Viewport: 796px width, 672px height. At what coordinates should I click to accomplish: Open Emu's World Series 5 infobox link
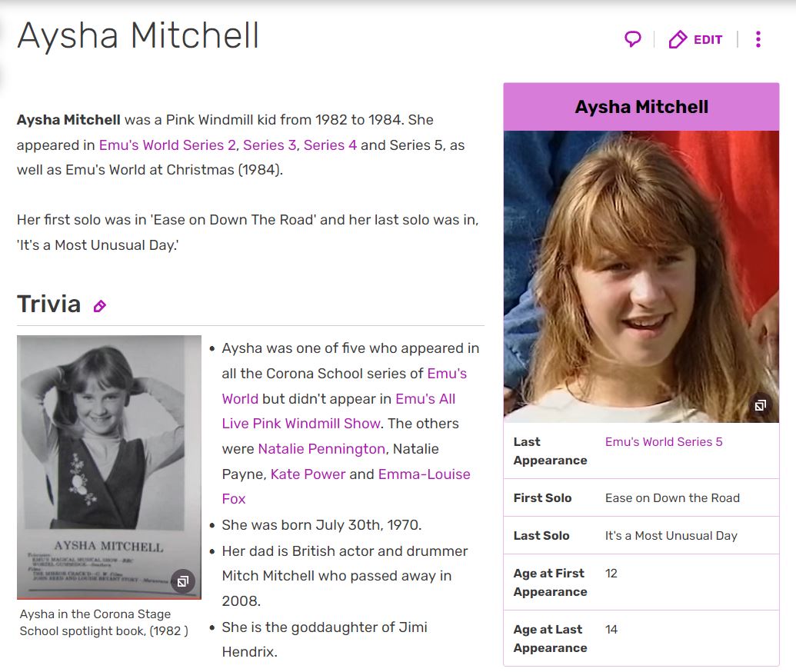point(664,442)
